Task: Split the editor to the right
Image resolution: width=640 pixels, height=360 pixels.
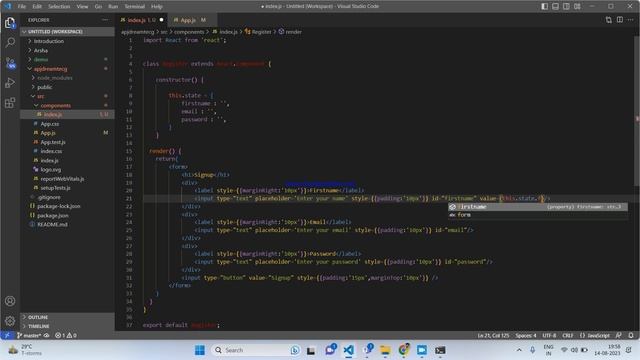Action: tap(620, 20)
